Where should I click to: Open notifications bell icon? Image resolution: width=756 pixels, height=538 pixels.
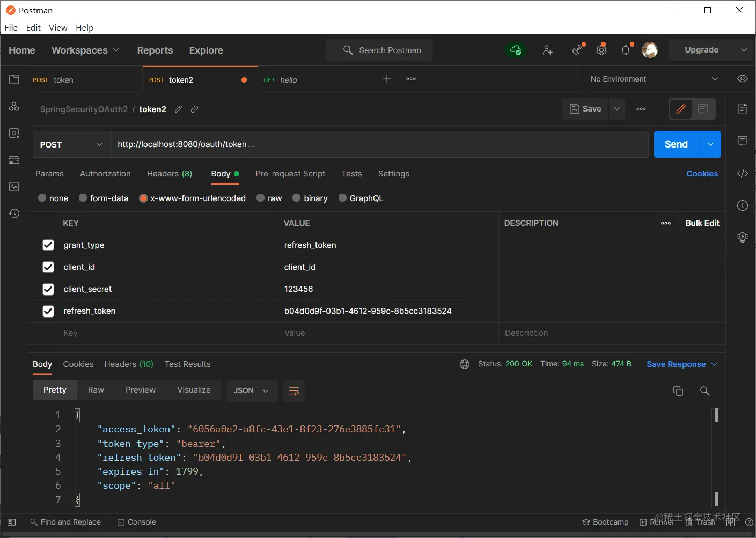tap(626, 50)
